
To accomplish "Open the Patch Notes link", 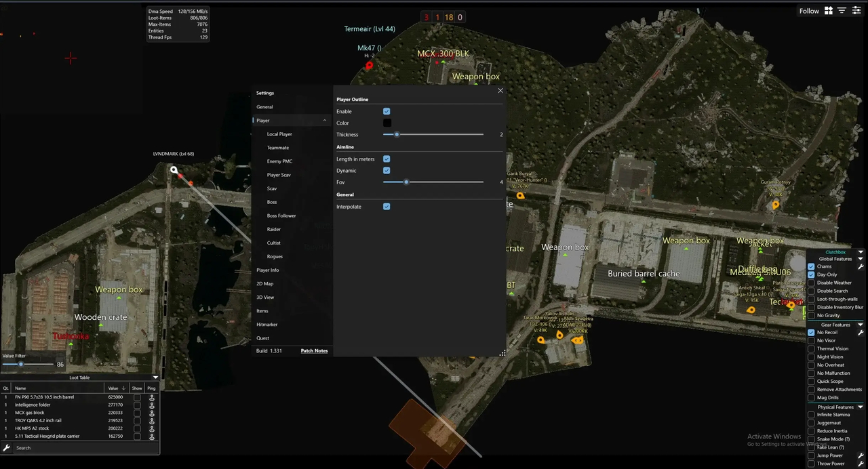I will (314, 350).
